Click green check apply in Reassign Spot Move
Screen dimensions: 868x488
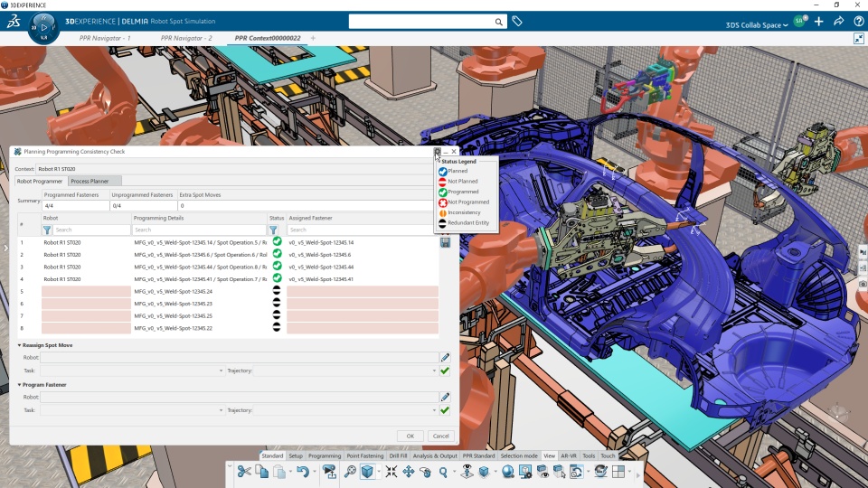445,371
